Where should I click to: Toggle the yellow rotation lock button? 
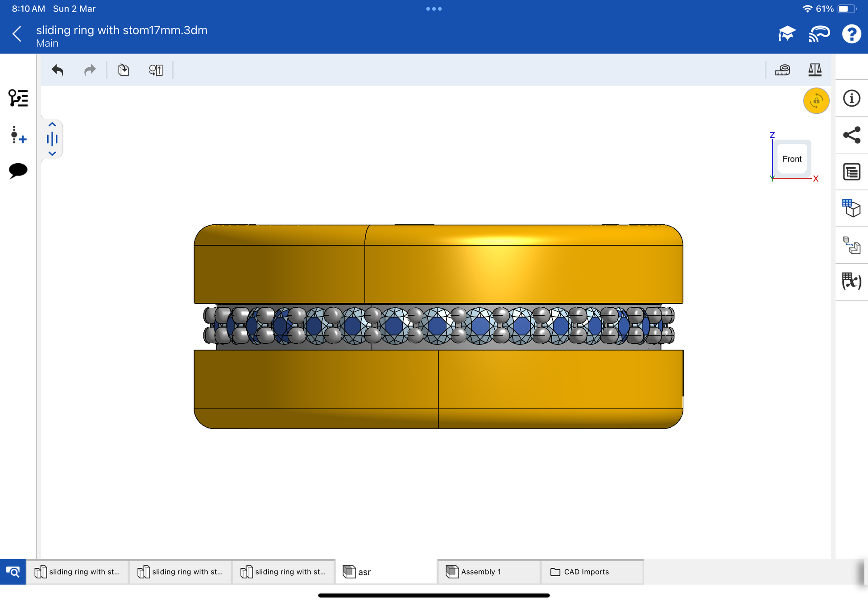coord(816,101)
